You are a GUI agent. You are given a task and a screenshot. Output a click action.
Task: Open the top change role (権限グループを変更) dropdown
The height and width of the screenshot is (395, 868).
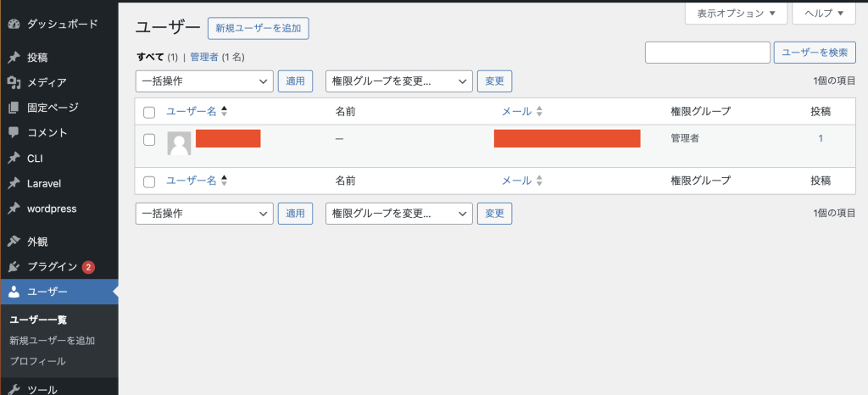398,81
